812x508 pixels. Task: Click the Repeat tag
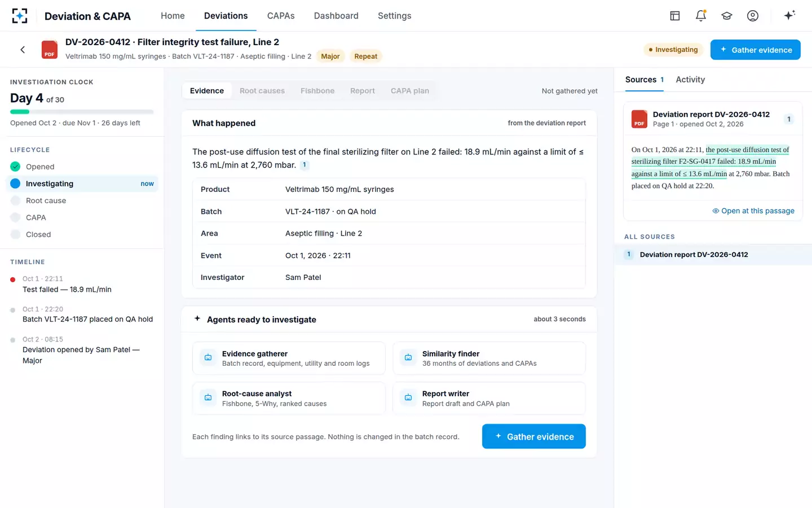(366, 56)
